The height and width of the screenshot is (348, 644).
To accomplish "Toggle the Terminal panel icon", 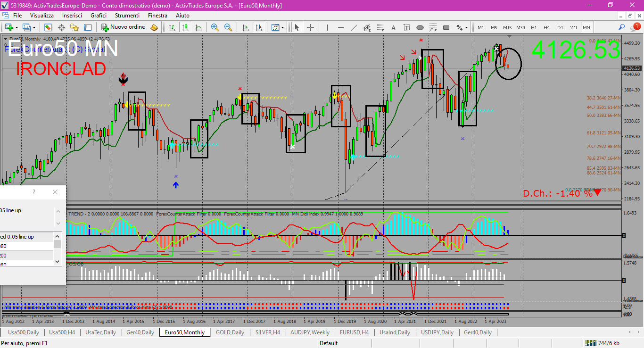I will coord(88,27).
